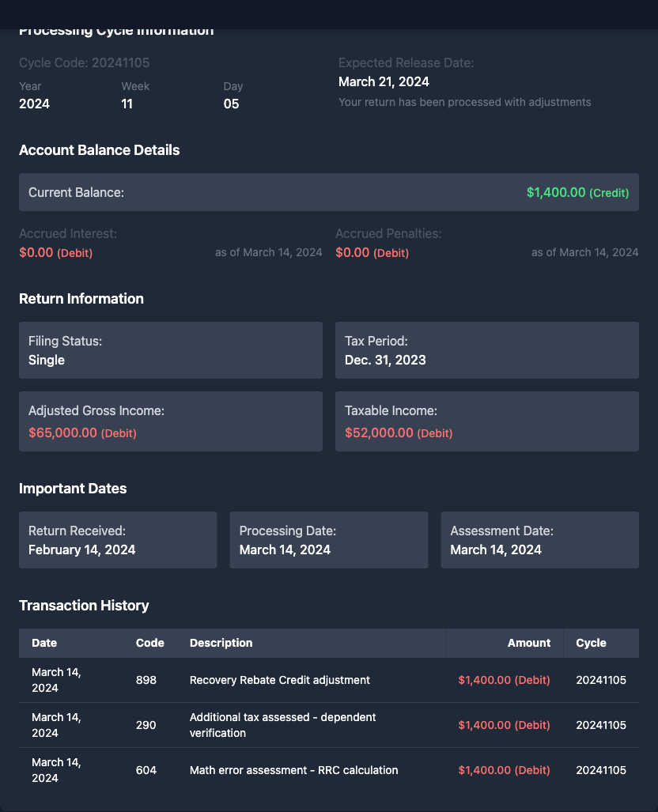Click the Return Received date card

(x=118, y=540)
